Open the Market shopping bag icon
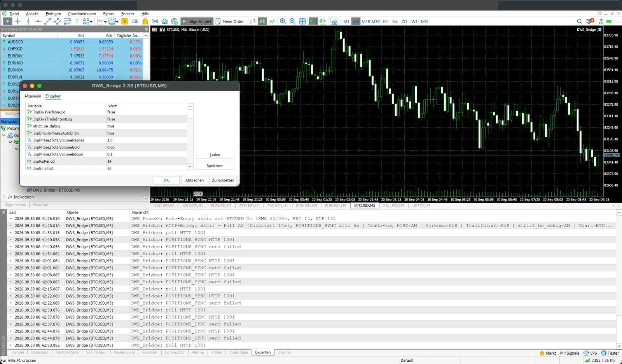Image resolution: width=622 pixels, height=364 pixels. (145, 21)
